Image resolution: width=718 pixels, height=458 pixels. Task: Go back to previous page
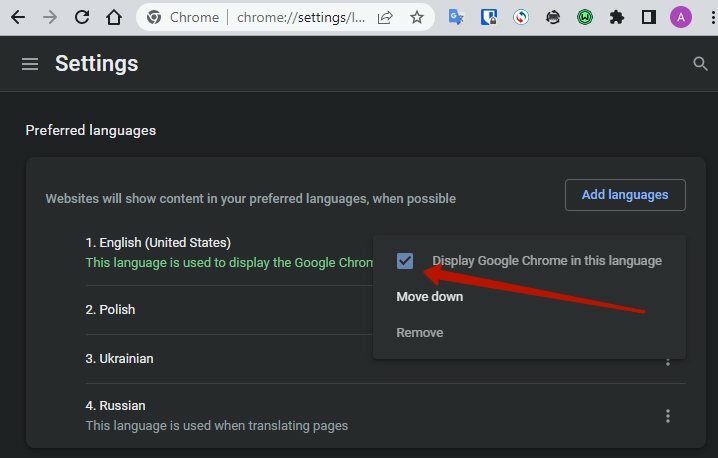(18, 17)
